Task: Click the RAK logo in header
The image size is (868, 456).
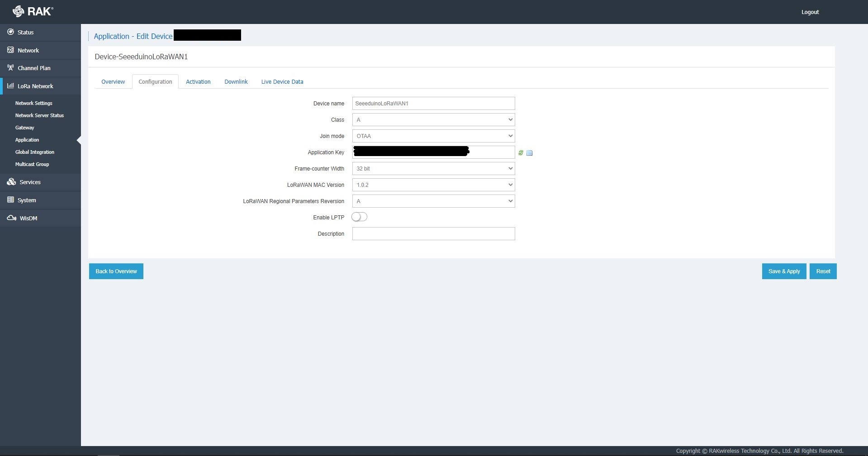Action: tap(33, 11)
